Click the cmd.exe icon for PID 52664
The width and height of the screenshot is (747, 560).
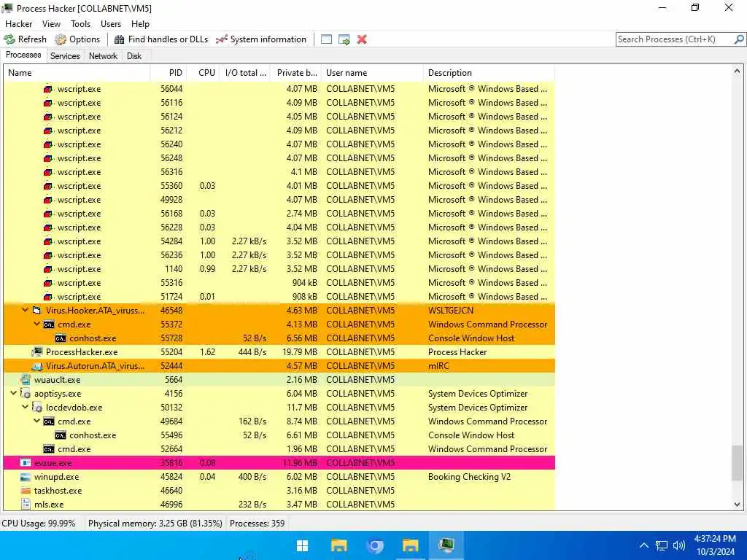click(x=48, y=449)
